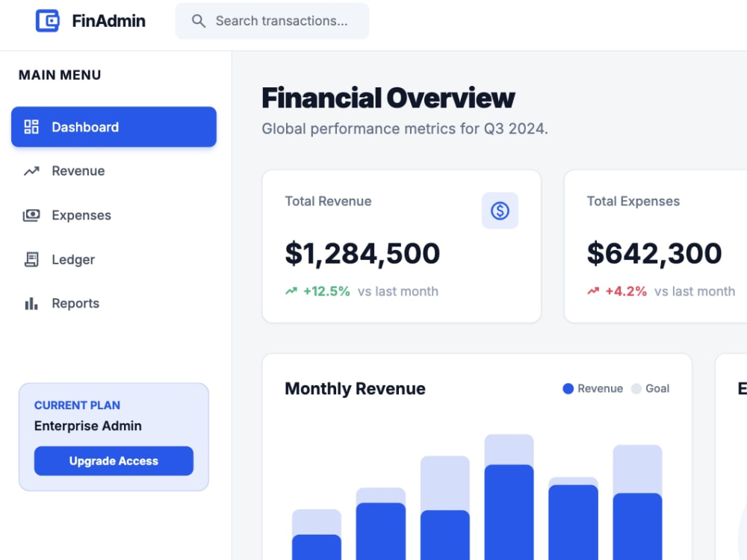Click the Goal legend label in chart
This screenshot has width=747, height=560.
(657, 388)
